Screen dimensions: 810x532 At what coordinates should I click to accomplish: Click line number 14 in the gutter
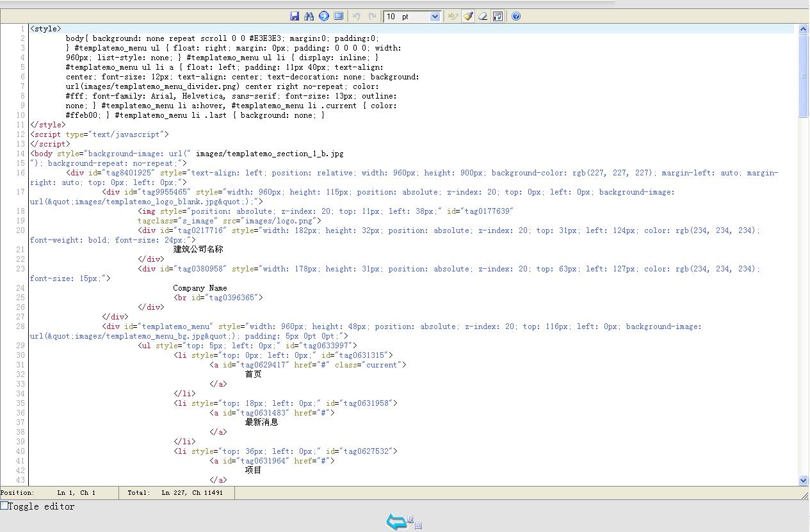[x=20, y=154]
